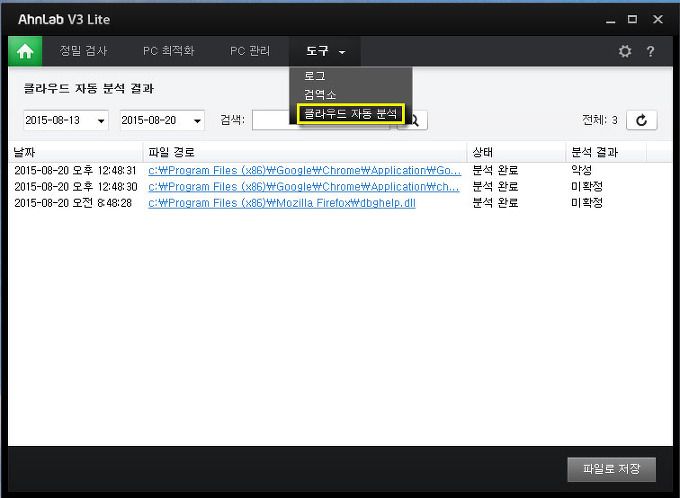
Task: Minimize the AhnLab V3 Lite window
Action: click(611, 20)
